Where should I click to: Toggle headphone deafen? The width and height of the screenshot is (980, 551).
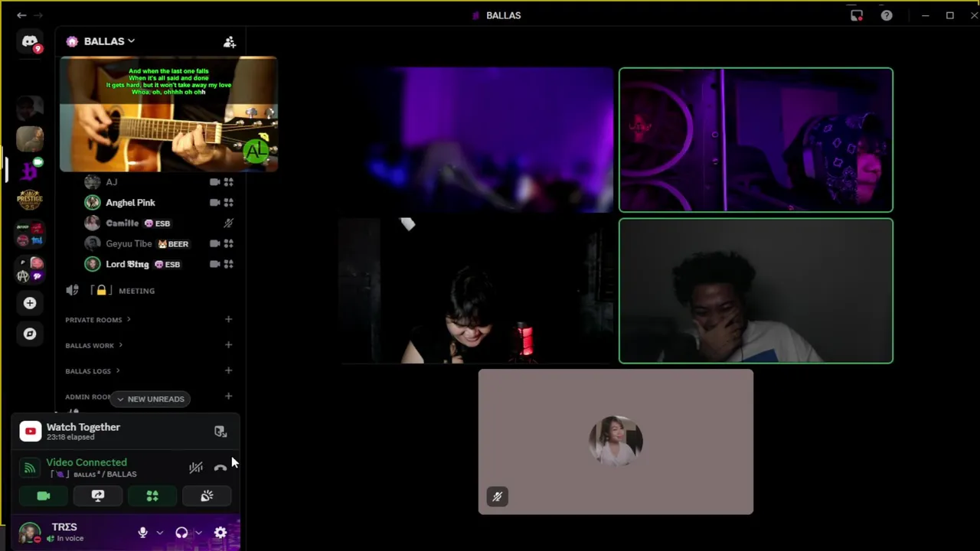click(x=181, y=533)
